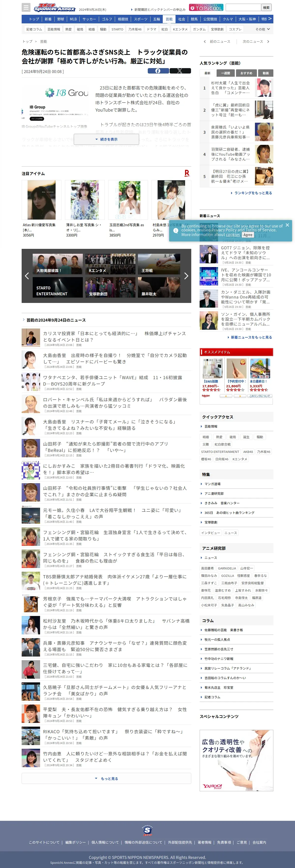
Task: Click GARNiDELiA anime tag
Action: point(227,568)
